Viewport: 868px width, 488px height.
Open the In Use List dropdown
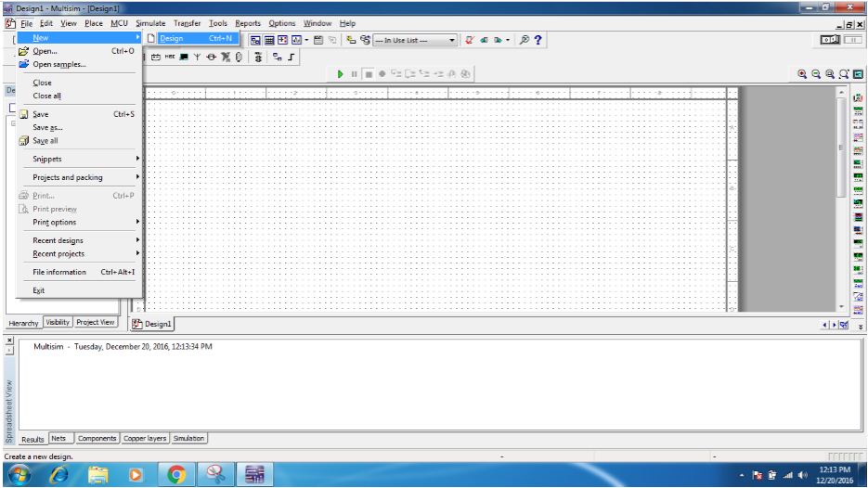pyautogui.click(x=415, y=40)
